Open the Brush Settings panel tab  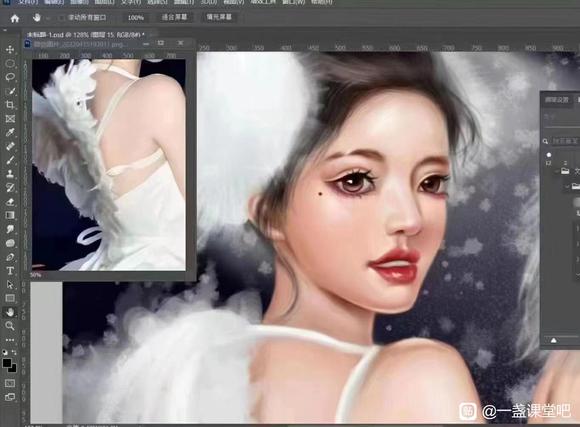click(557, 100)
